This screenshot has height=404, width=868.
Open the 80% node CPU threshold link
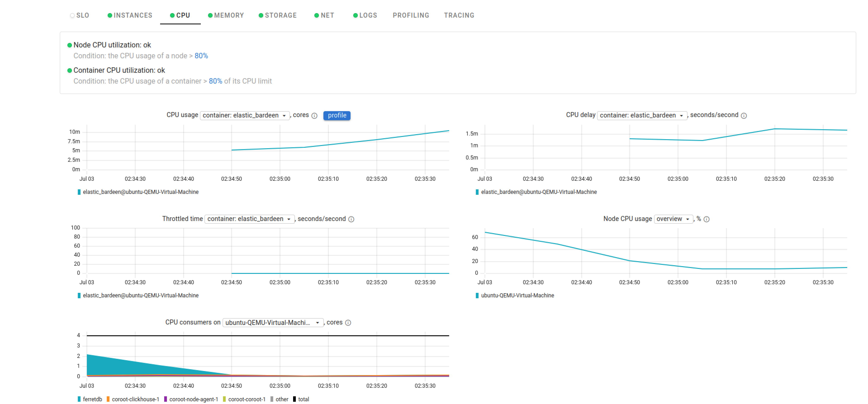(201, 56)
